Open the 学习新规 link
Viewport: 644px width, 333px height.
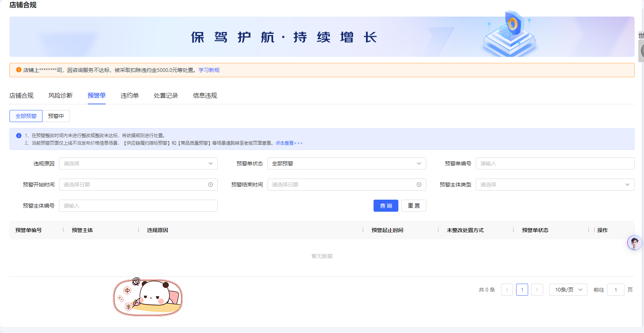coord(209,70)
